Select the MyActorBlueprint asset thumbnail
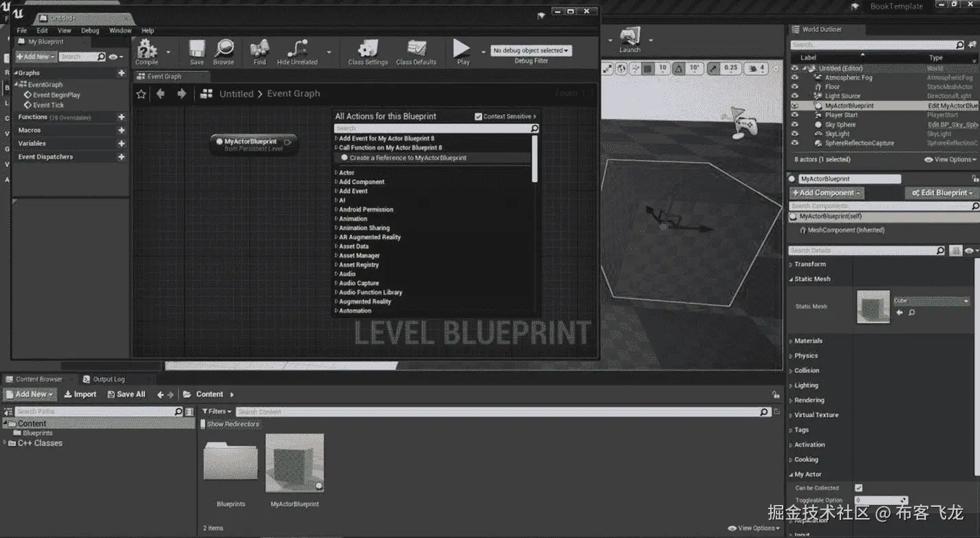This screenshot has height=538, width=980. point(294,462)
